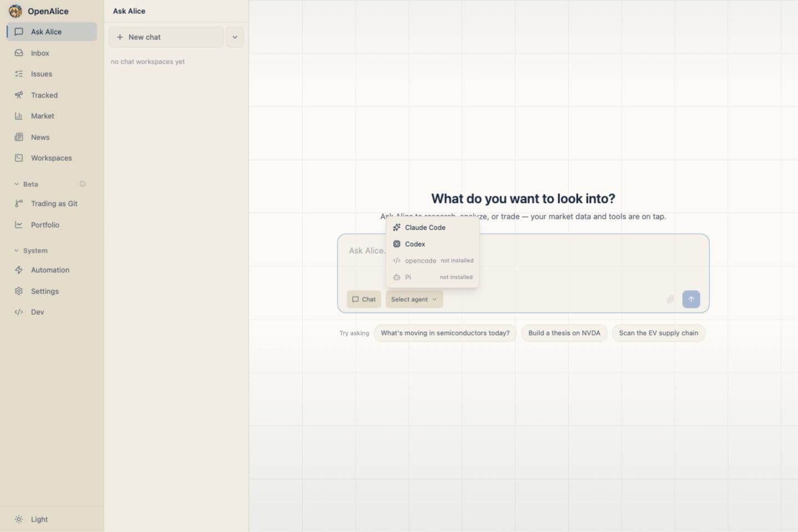Click the Dev code brackets icon
The image size is (798, 532).
tap(19, 312)
